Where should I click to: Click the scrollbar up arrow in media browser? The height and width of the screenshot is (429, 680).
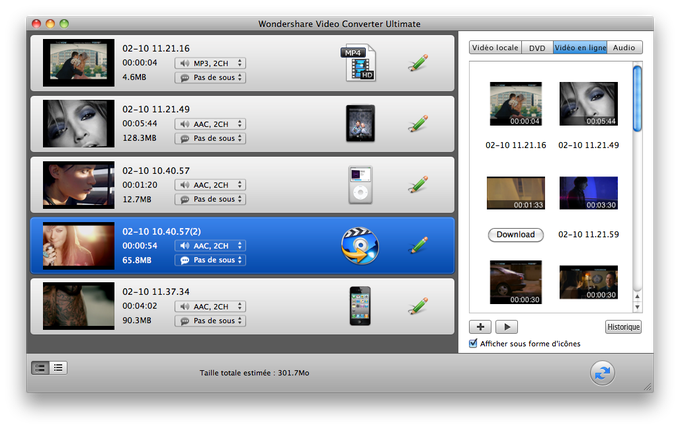pyautogui.click(x=637, y=297)
